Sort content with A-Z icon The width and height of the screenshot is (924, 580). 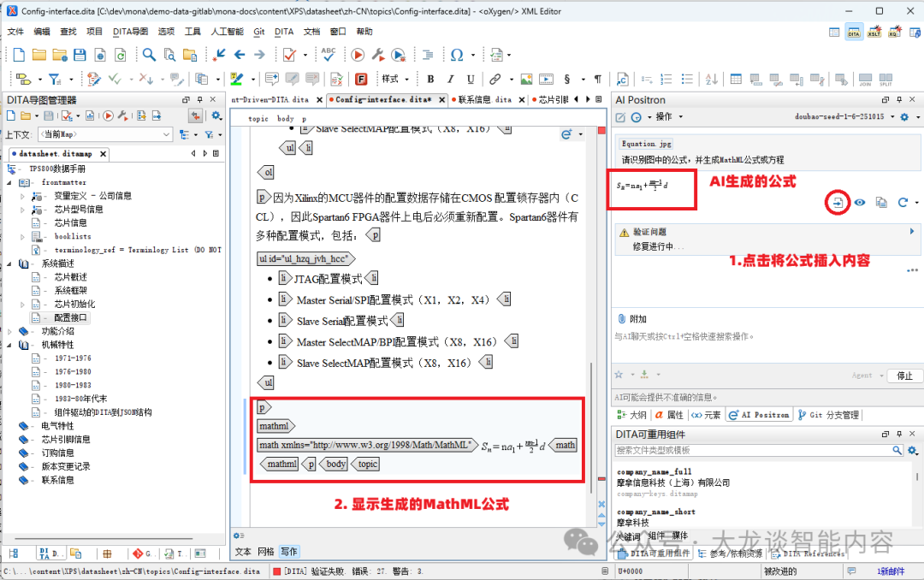click(x=711, y=79)
